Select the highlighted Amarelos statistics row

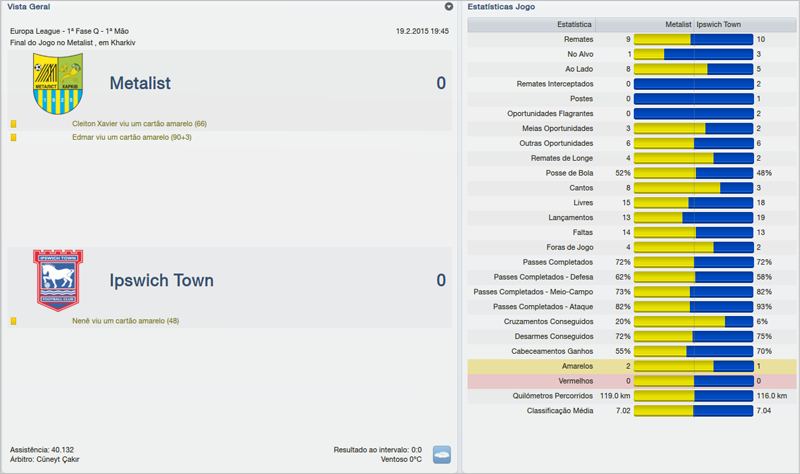(x=632, y=366)
